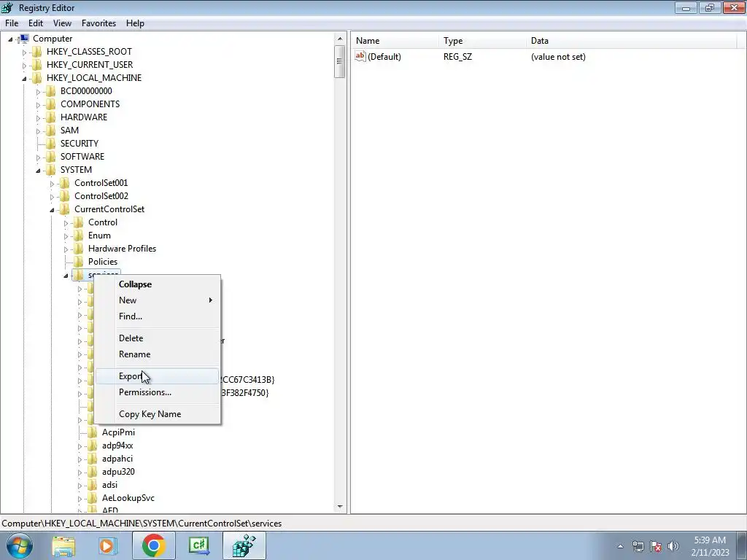The width and height of the screenshot is (747, 560).
Task: Click the HKEY_LOCAL_MACHINE folder icon
Action: [x=37, y=77]
